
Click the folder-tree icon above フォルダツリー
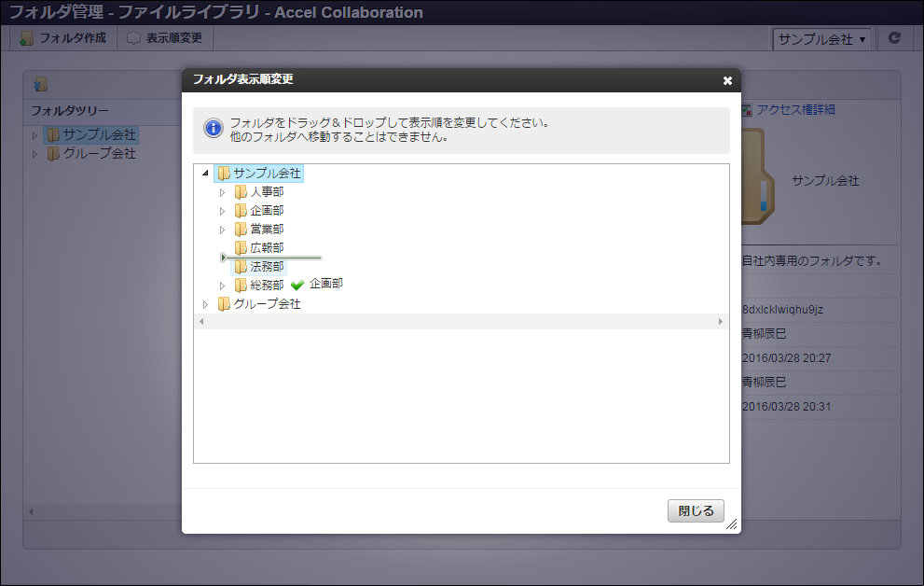(x=41, y=85)
